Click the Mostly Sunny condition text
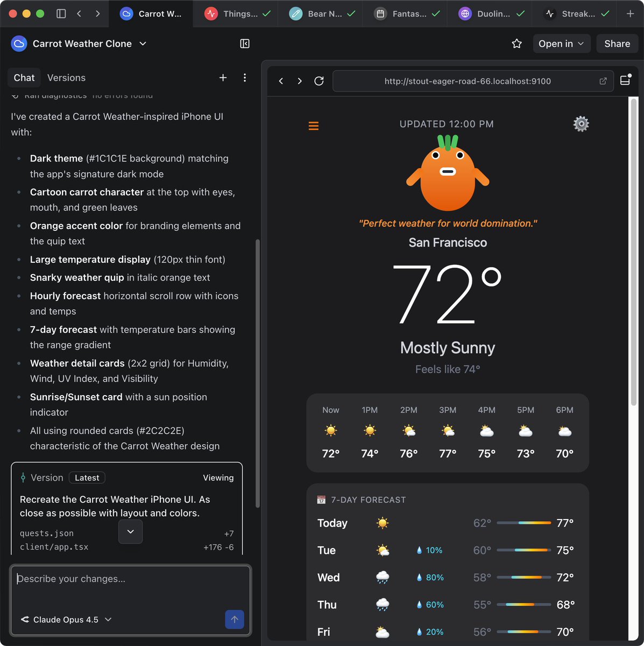Screen dimensions: 644x646 (448, 348)
